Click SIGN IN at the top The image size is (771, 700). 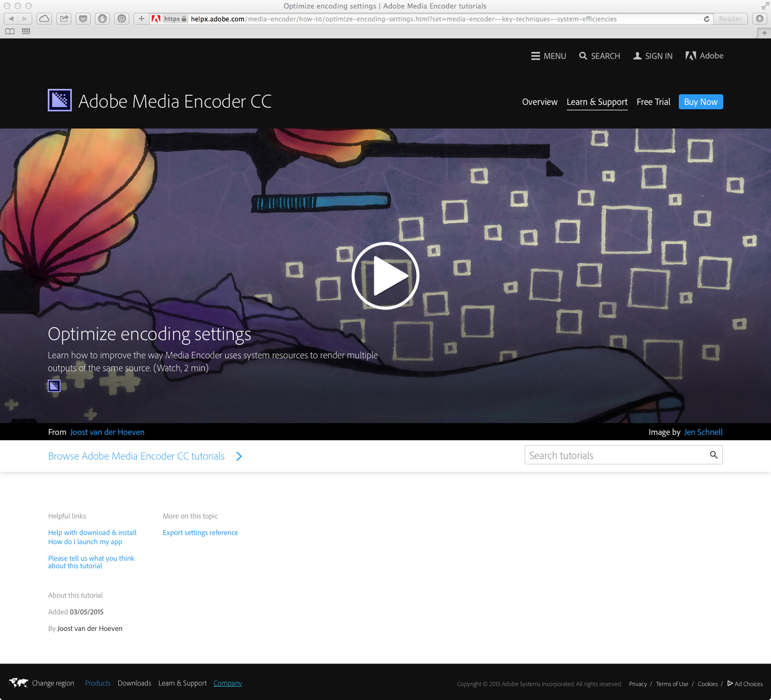click(653, 56)
